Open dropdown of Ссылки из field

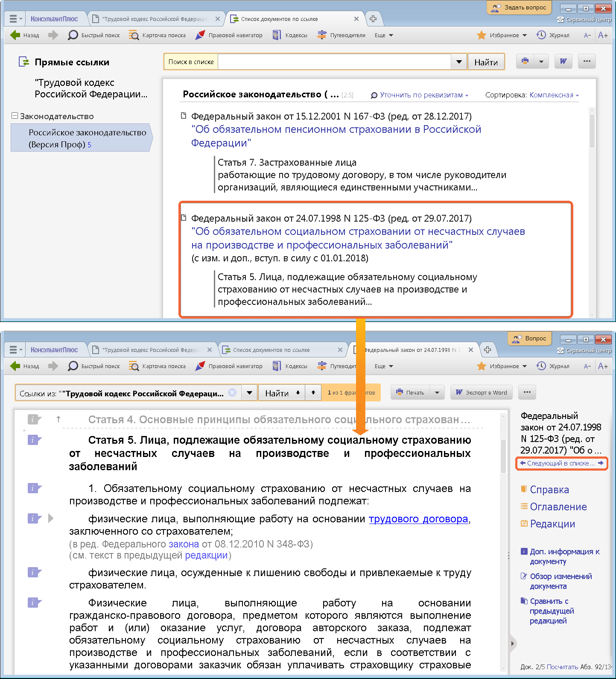[x=249, y=392]
